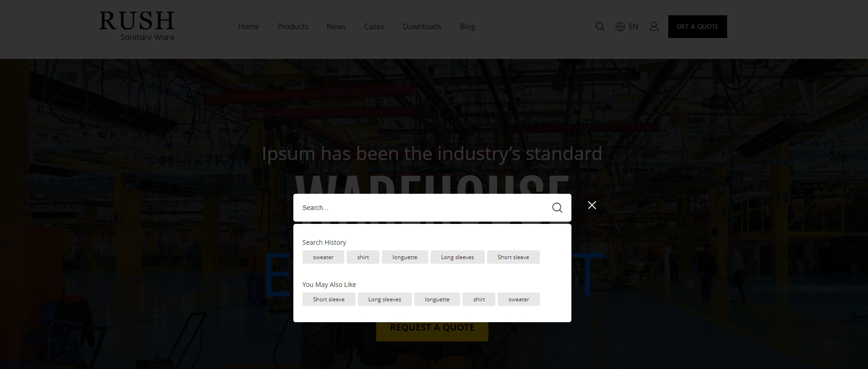Choose 'Long sleeves' under You May Also Like
The height and width of the screenshot is (369, 868).
tap(385, 299)
